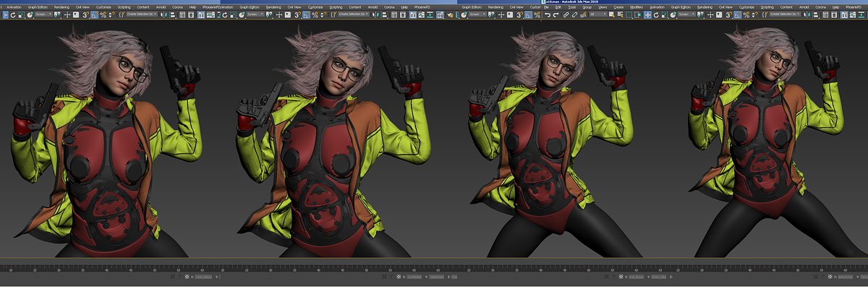
Task: Open the Create menu
Action: (x=618, y=7)
